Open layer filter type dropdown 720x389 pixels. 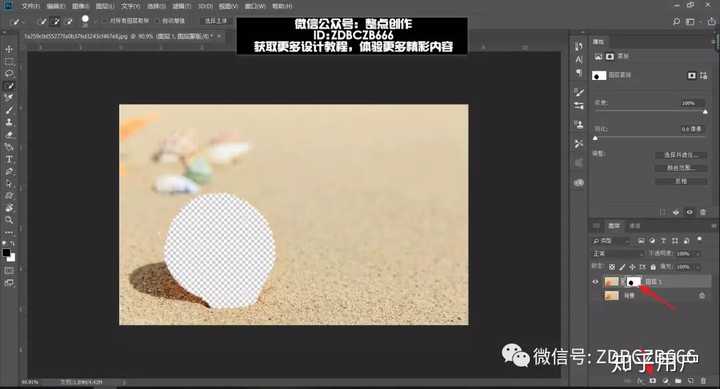pyautogui.click(x=612, y=241)
